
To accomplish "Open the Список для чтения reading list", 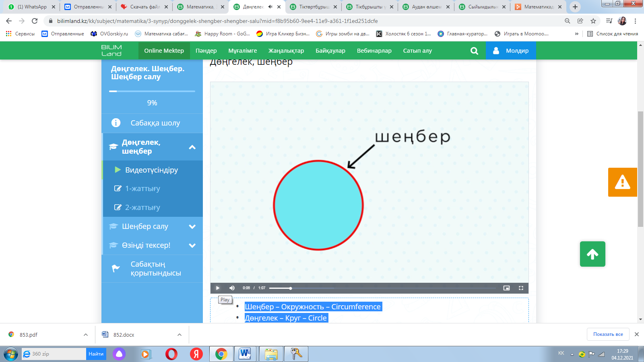I will (x=613, y=34).
